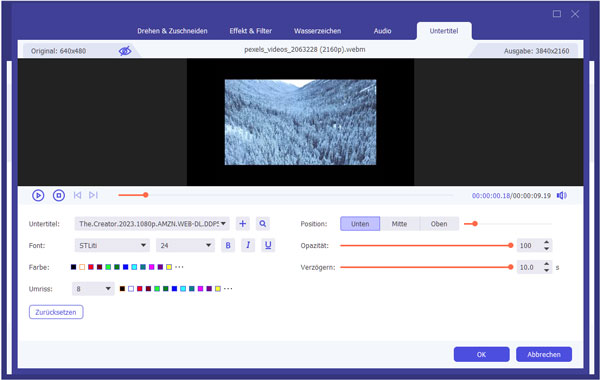The height and width of the screenshot is (380, 600).
Task: Decrease Verzögern value with down arrow
Action: [x=546, y=271]
